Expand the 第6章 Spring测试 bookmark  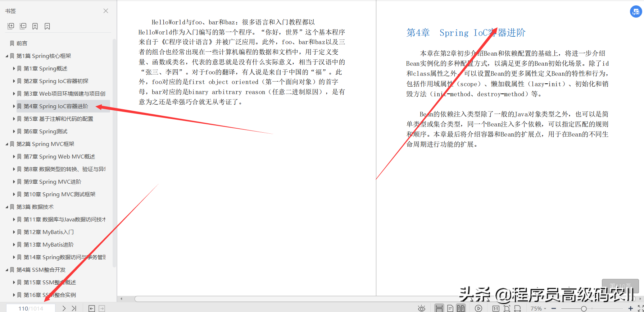click(x=14, y=131)
